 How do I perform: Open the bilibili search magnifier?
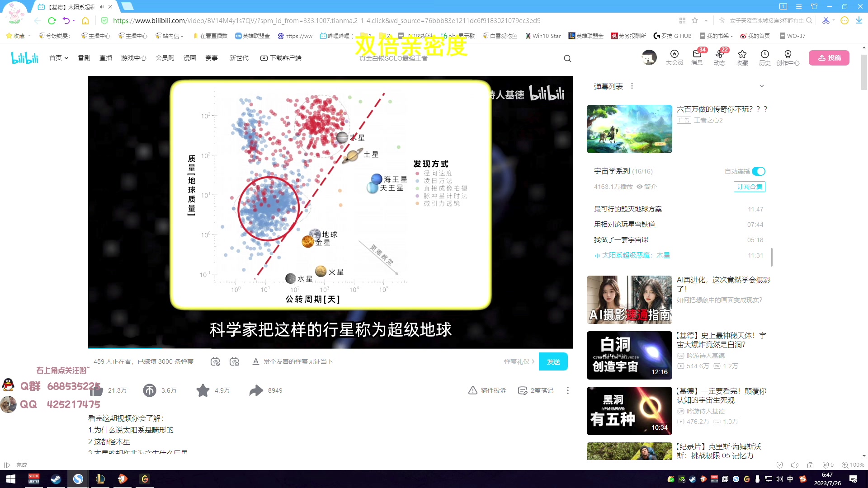(x=567, y=58)
